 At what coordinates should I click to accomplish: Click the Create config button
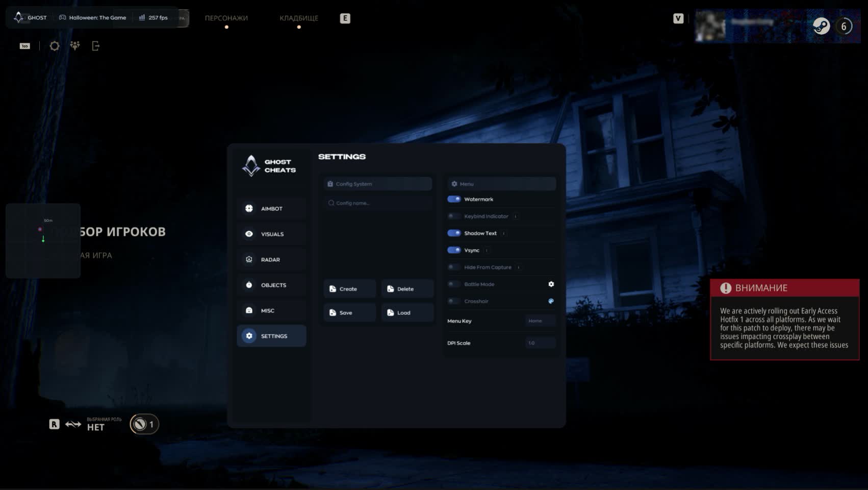tap(350, 289)
